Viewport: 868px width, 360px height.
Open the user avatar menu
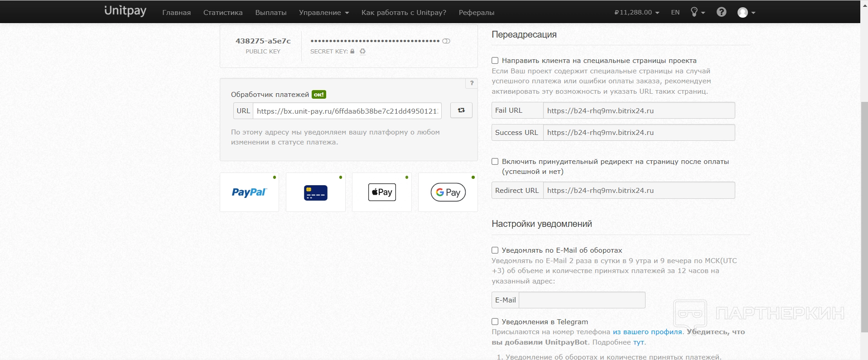click(746, 13)
